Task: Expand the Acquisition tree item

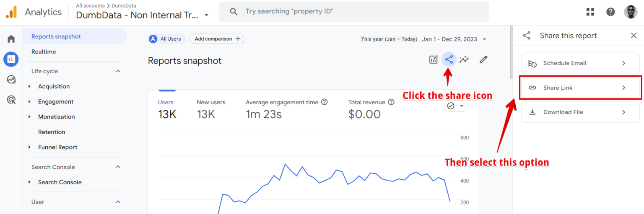Action: [x=30, y=86]
